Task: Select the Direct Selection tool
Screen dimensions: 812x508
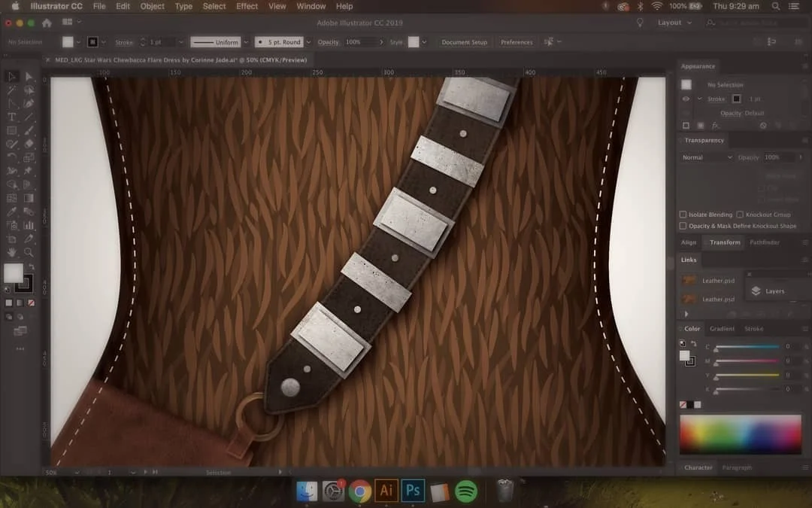Action: click(x=29, y=76)
